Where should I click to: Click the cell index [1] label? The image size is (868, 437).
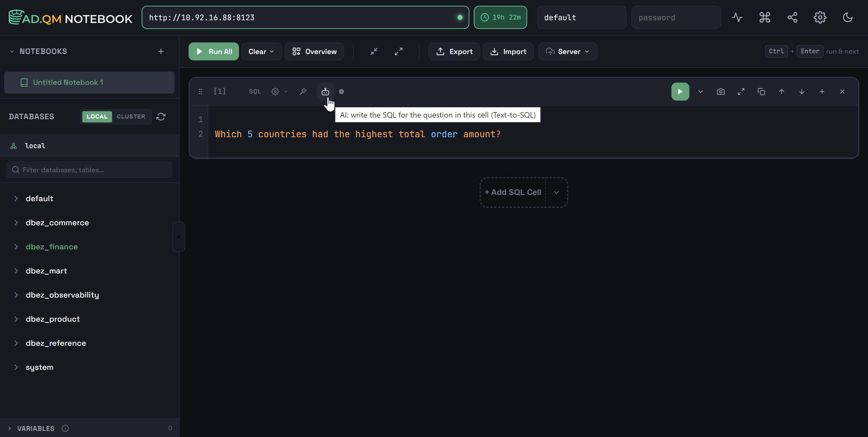point(219,91)
